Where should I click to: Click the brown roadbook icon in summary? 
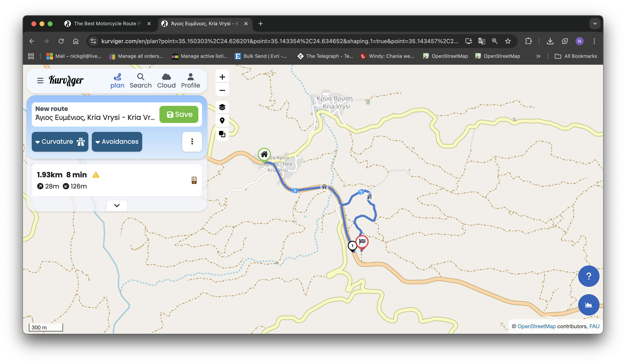[x=194, y=180]
